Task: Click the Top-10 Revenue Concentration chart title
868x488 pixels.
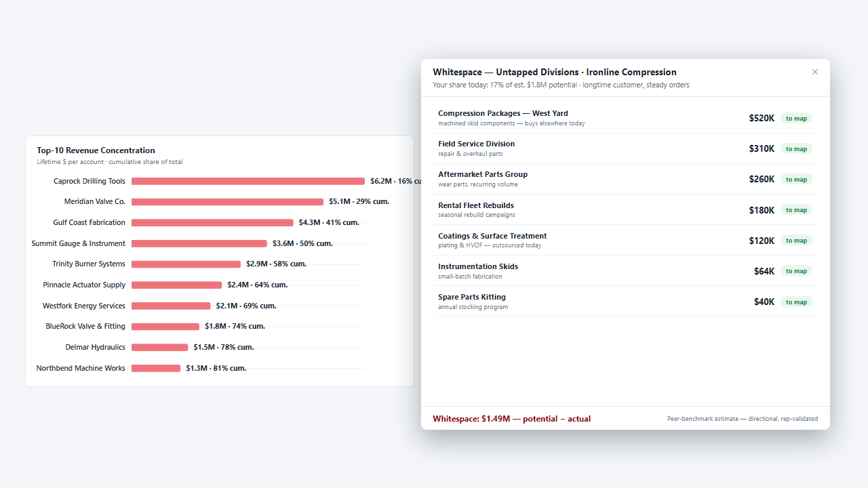Action: point(96,150)
